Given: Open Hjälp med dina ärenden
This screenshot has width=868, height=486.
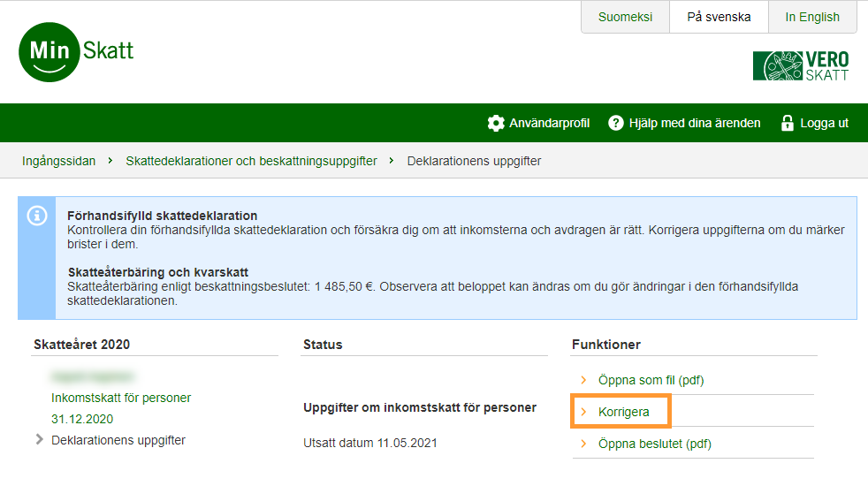Looking at the screenshot, I should 694,123.
